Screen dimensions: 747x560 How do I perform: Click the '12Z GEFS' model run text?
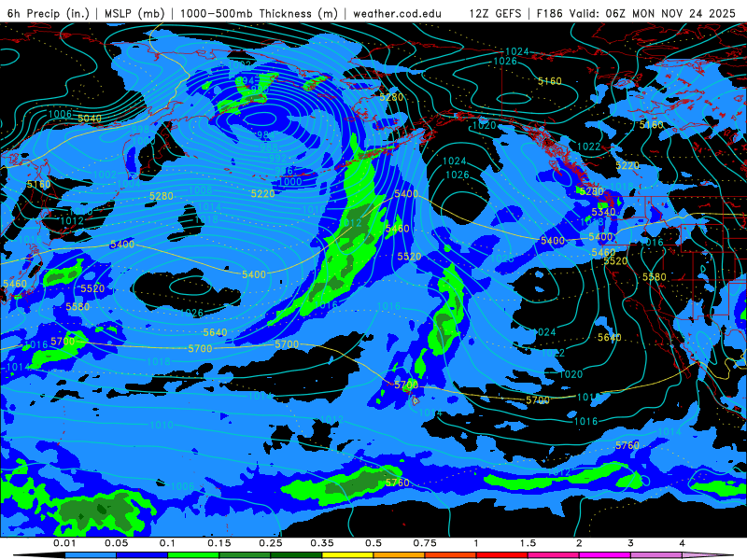(x=495, y=13)
